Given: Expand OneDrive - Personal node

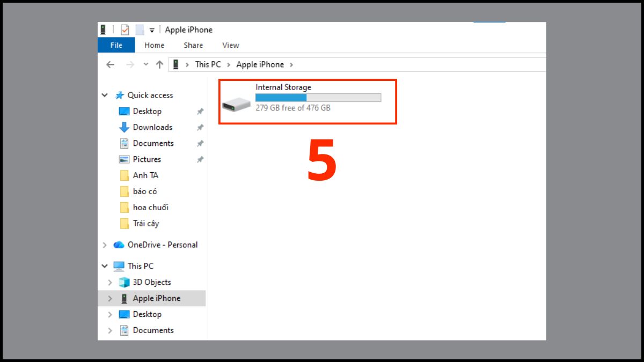Looking at the screenshot, I should coord(105,245).
